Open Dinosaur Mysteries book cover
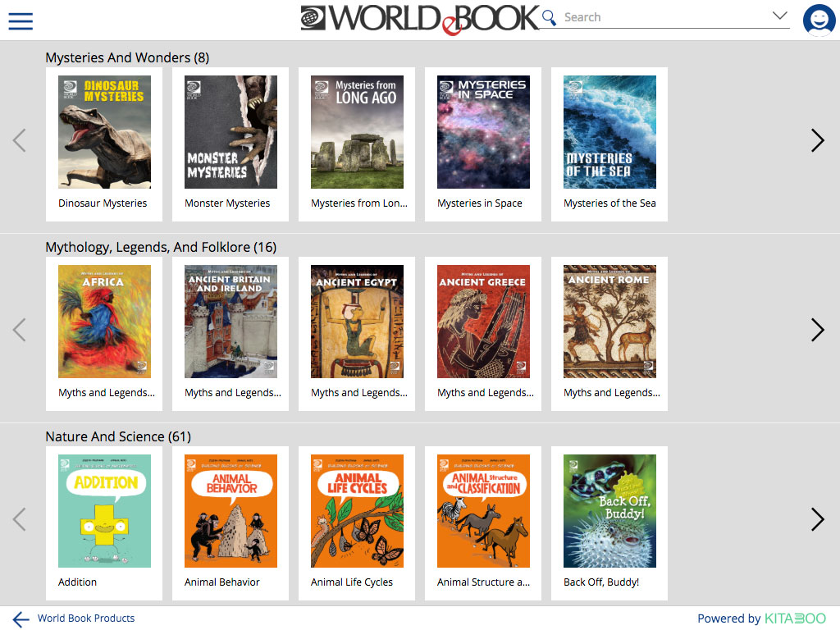Screen dimensions: 840x630 click(x=104, y=132)
